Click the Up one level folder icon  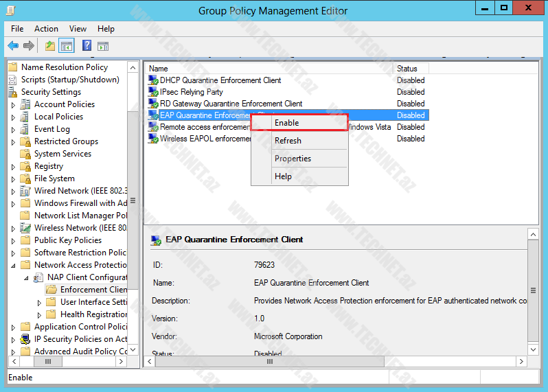pyautogui.click(x=49, y=46)
